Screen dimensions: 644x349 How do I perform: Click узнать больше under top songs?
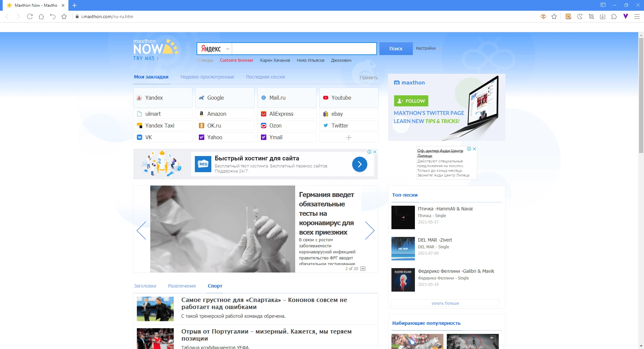445,303
